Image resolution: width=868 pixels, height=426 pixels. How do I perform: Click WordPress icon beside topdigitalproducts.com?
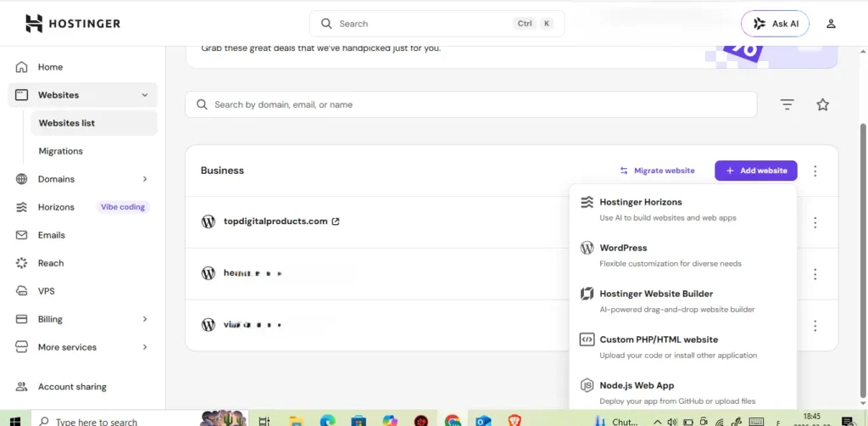pos(209,221)
